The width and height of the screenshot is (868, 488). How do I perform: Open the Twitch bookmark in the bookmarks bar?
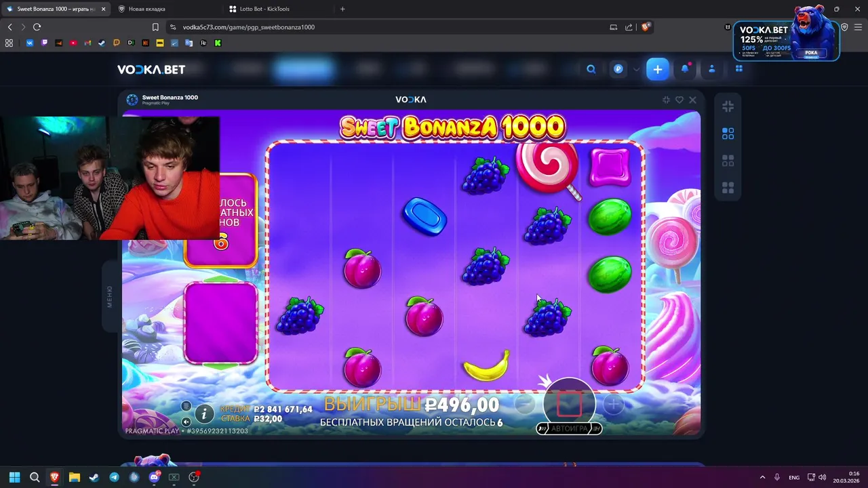45,43
